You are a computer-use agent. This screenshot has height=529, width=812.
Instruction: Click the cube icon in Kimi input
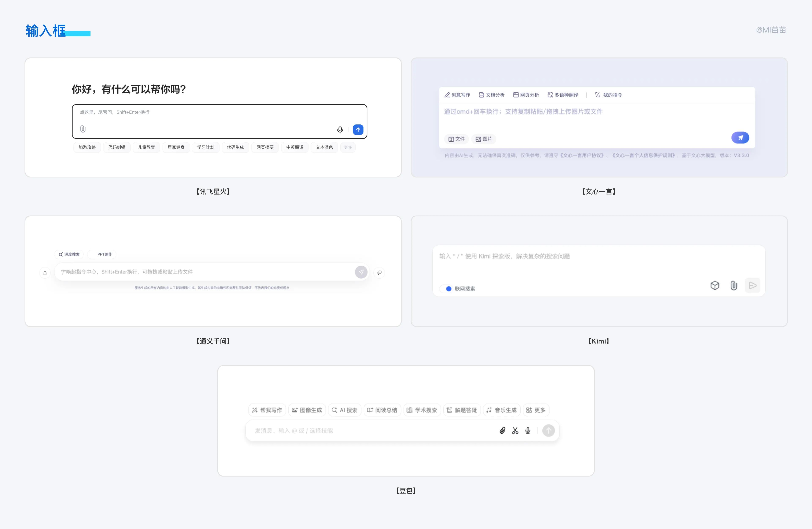coord(715,285)
